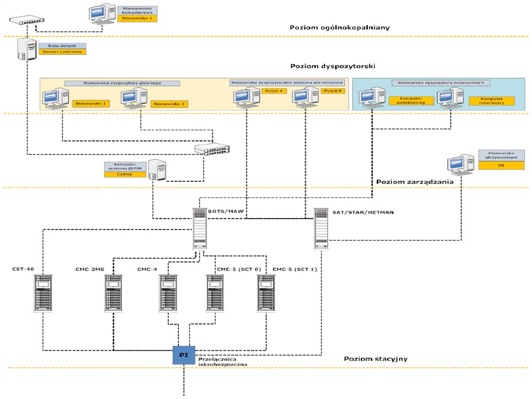The image size is (532, 399).
Task: Select the CMC-5 (SCT 0) cabinet
Action: click(215, 293)
